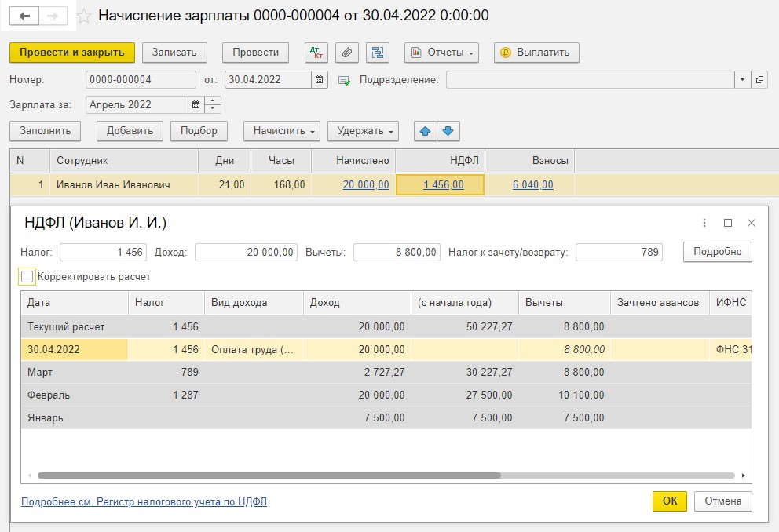Click the Вид дохода column header
779x532 pixels.
pyautogui.click(x=254, y=303)
